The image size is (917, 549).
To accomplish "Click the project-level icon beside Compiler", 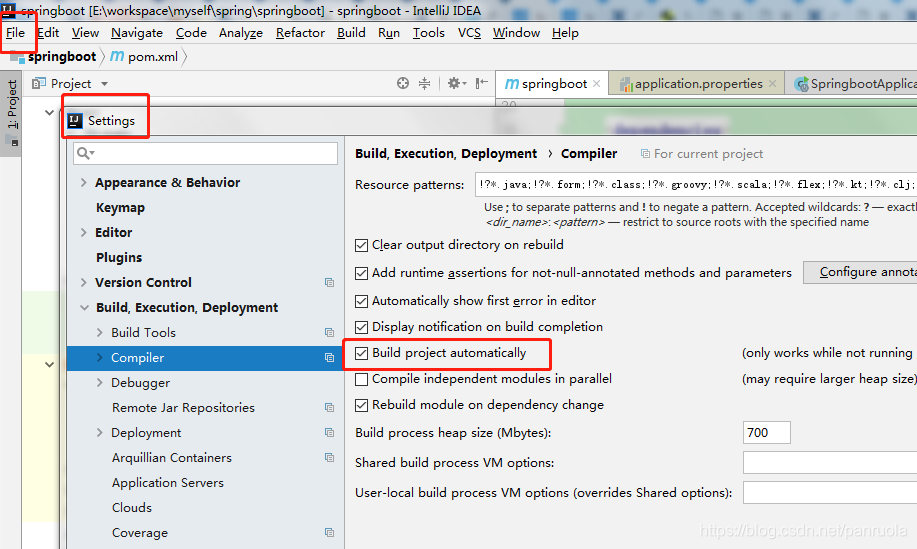I will pos(329,358).
